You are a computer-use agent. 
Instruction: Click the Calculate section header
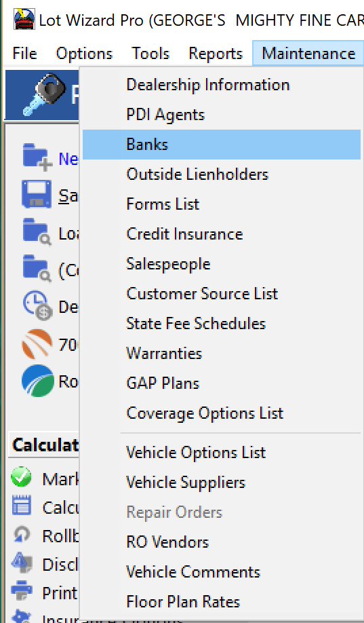coord(45,445)
